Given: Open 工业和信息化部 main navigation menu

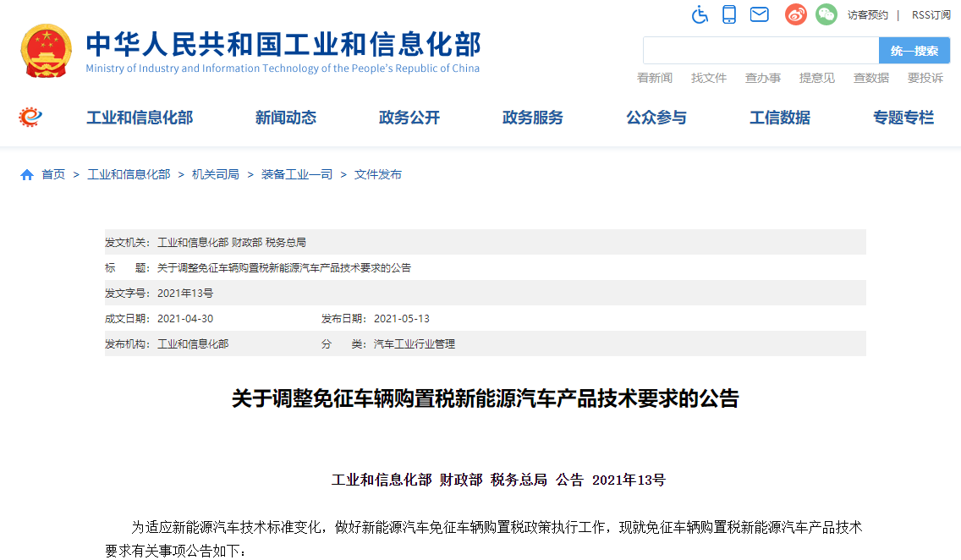Looking at the screenshot, I should (140, 117).
